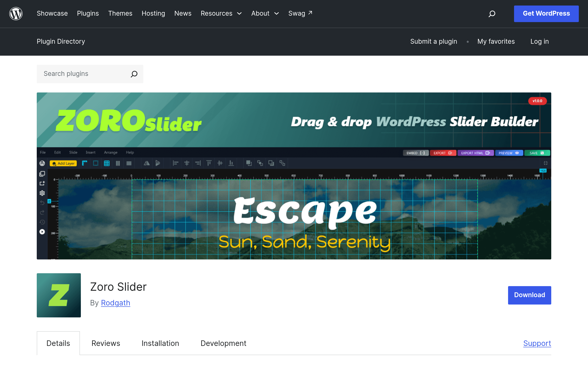
Task: Click the Download button
Action: 529,295
